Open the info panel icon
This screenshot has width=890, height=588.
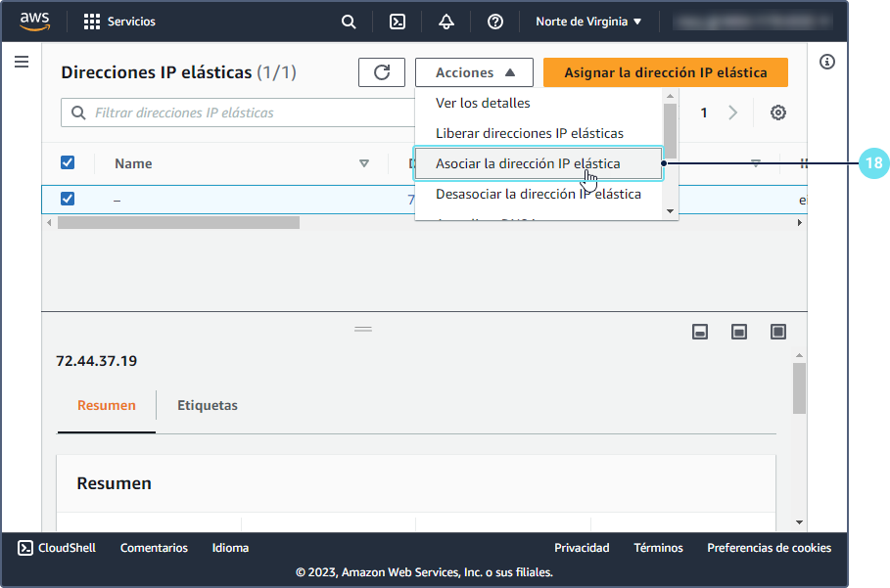pyautogui.click(x=827, y=62)
